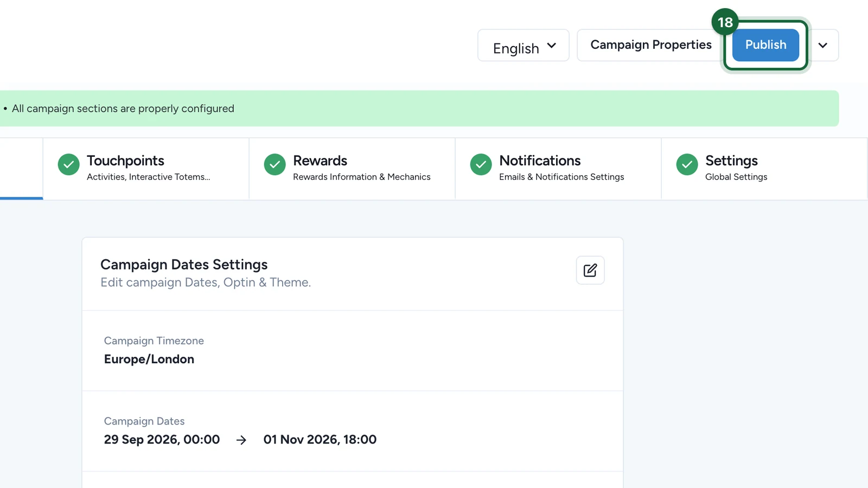Go to the Settings tab
Screen dimensions: 868x488
[764, 169]
